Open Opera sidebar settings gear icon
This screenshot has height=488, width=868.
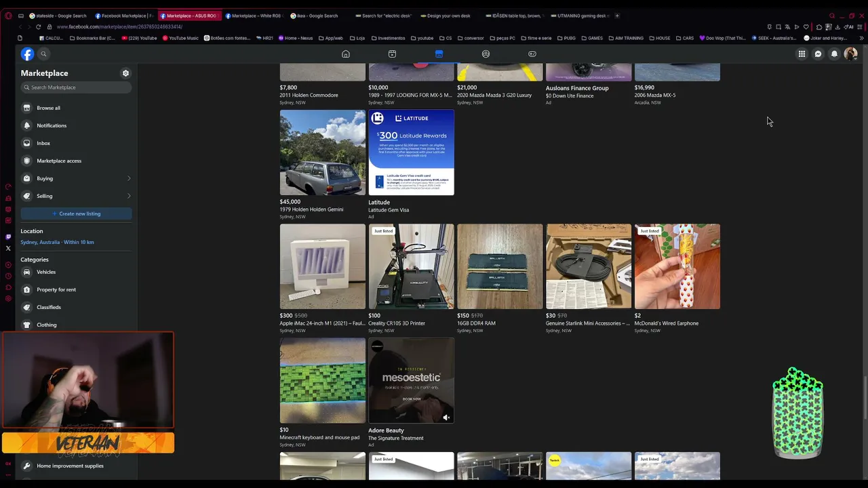[x=8, y=299]
